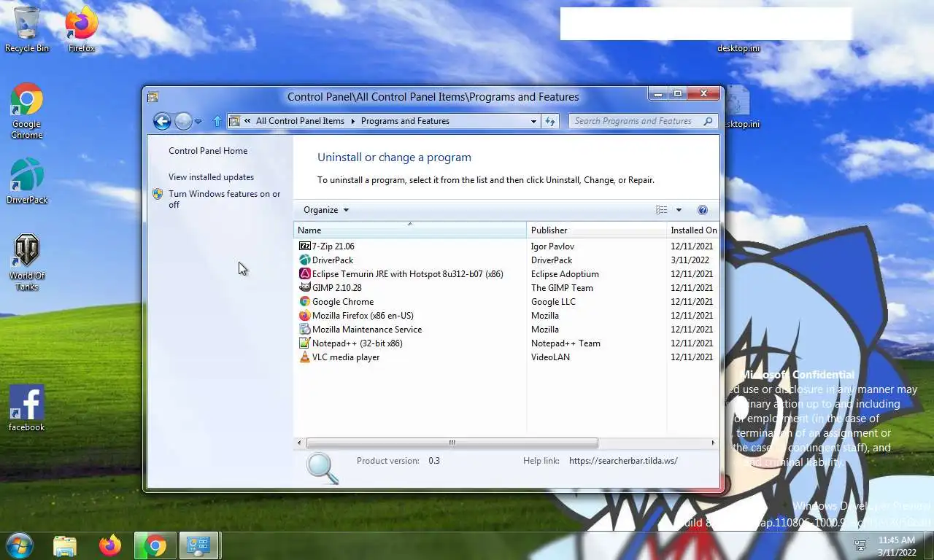
Task: Go back with the navigation arrow button
Action: (162, 121)
